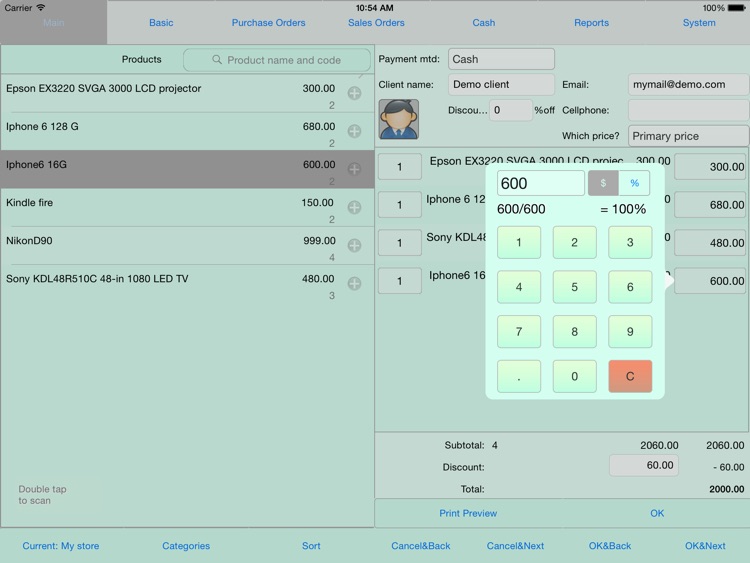Select Kindle fire product row
This screenshot has height=563, width=750.
(x=187, y=207)
